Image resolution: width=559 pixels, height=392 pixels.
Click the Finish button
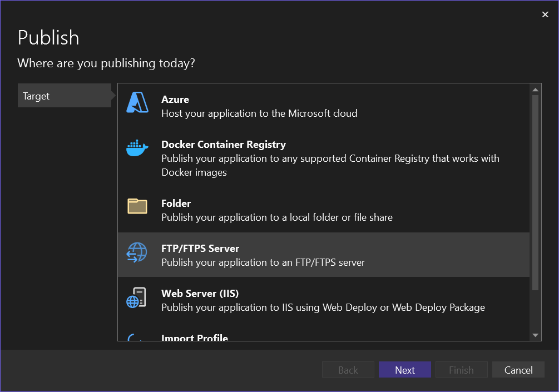[x=461, y=370]
